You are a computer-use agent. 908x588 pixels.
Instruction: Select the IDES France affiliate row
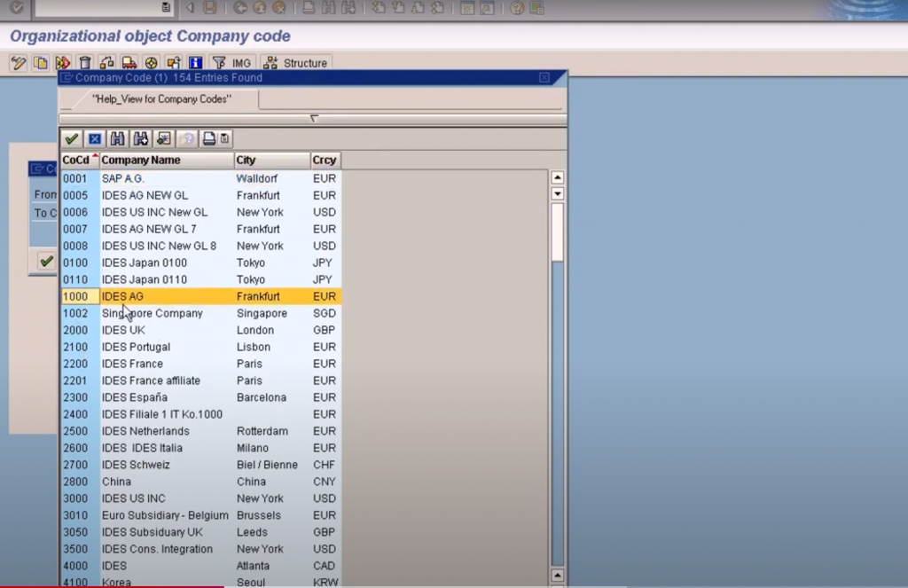click(x=201, y=380)
